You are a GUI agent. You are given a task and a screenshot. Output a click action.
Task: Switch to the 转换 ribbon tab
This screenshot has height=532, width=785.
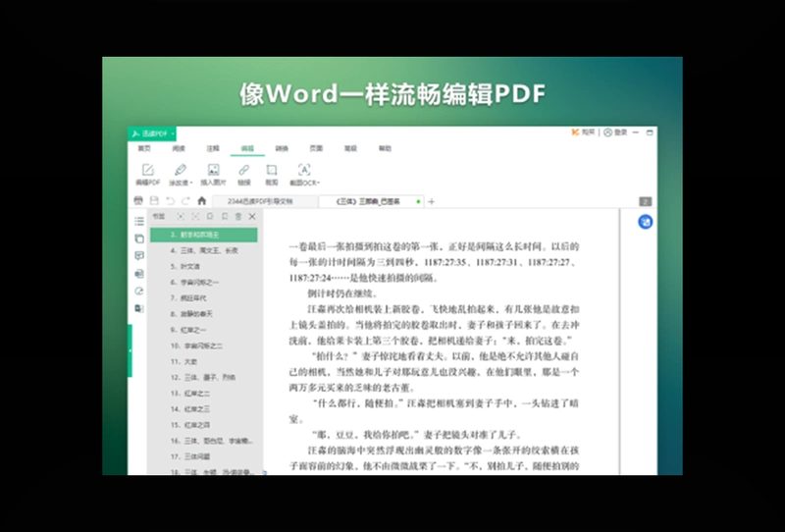(x=282, y=148)
